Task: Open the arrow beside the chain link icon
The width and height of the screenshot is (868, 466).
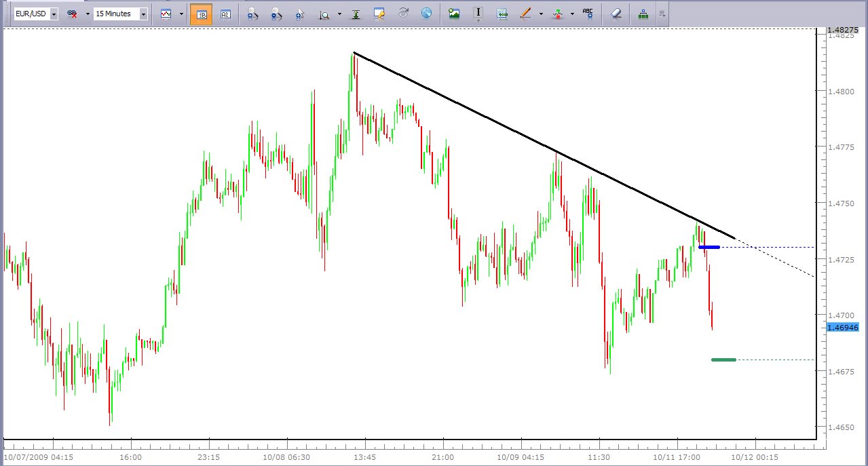Action: [88, 14]
